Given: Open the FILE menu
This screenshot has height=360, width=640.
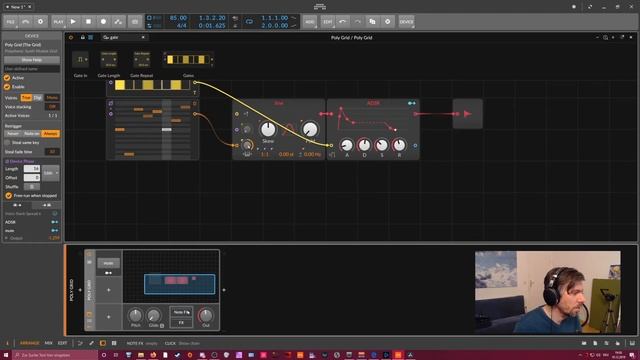Looking at the screenshot, I should (11, 22).
